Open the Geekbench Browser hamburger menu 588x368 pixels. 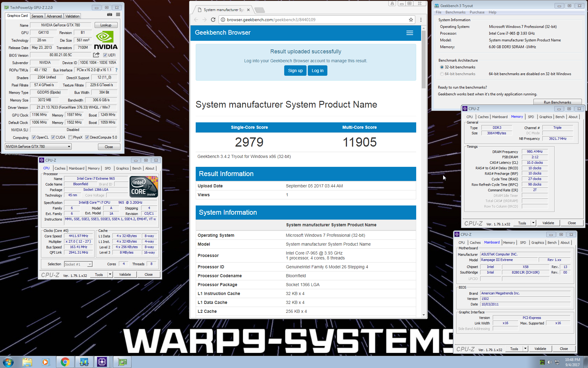[x=410, y=33]
